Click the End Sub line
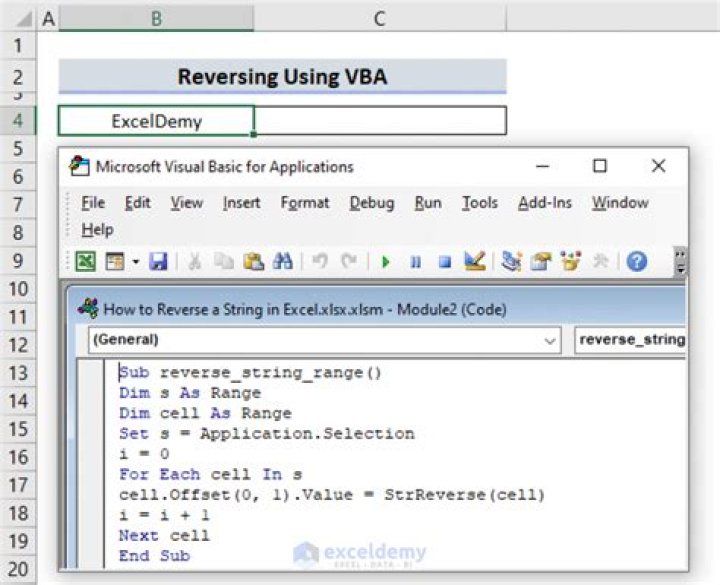The height and width of the screenshot is (585, 720). click(155, 556)
